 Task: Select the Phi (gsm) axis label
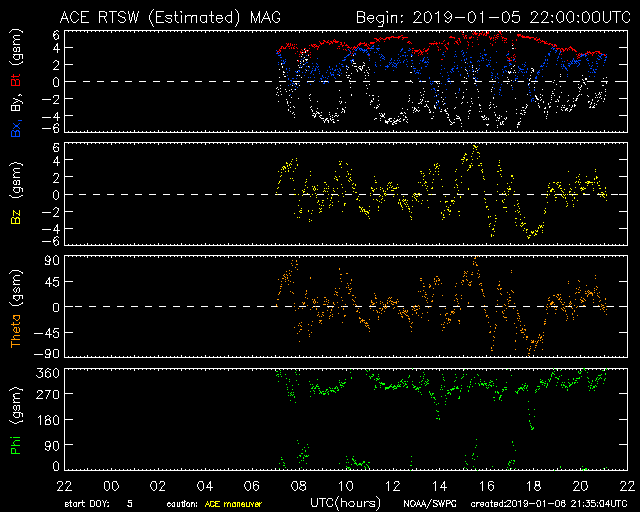pyautogui.click(x=16, y=418)
